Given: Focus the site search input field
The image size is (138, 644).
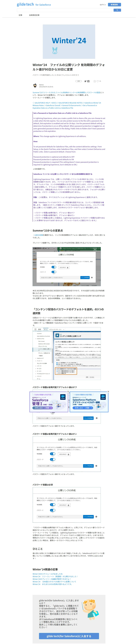Looking at the screenshot, I should (64, 10).
